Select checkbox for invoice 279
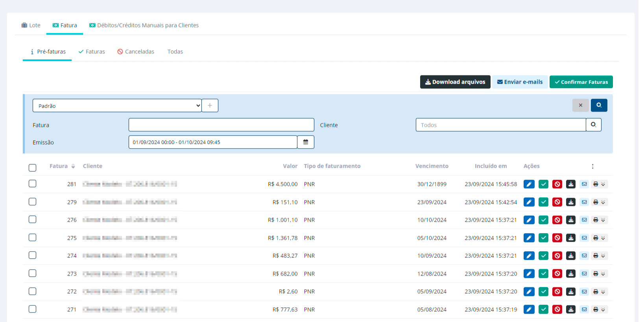 pos(33,202)
